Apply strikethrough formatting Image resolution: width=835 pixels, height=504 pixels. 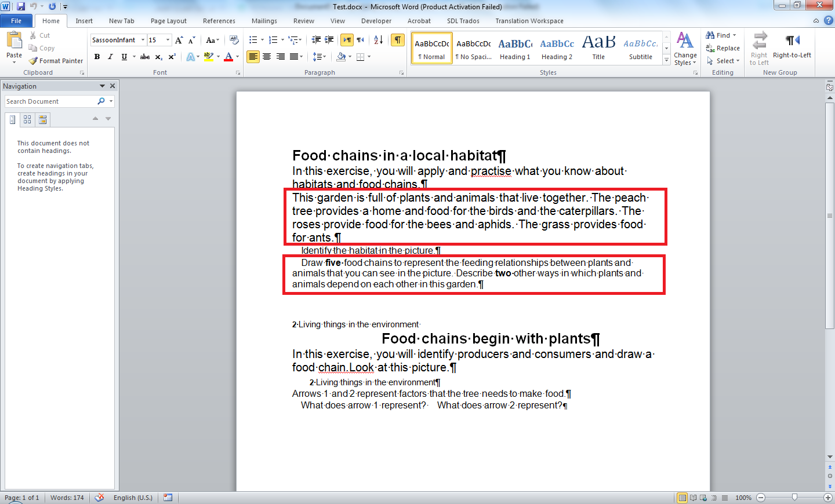click(145, 57)
